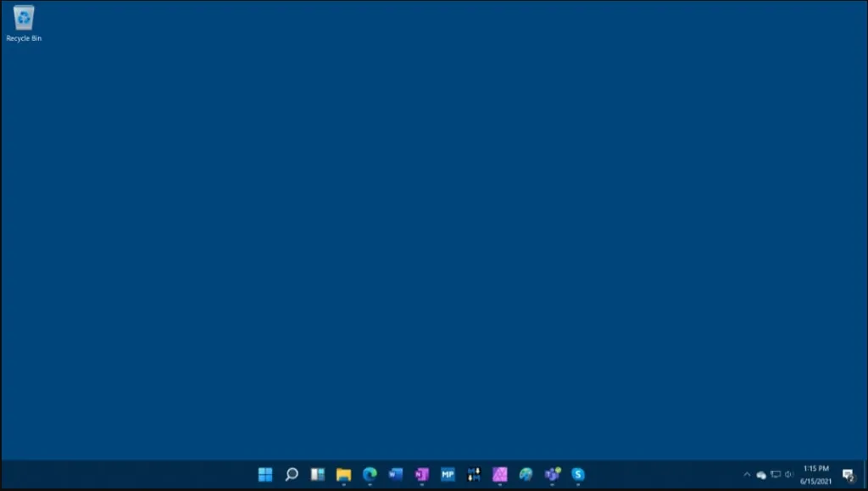Open Microsoft Teams from the taskbar
The height and width of the screenshot is (491, 868).
coord(553,475)
